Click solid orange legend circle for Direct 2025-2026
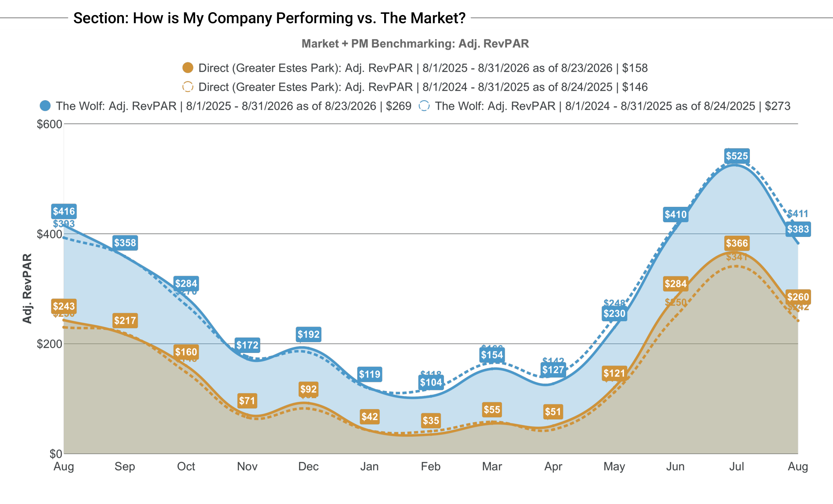Image resolution: width=833 pixels, height=504 pixels. tap(187, 68)
